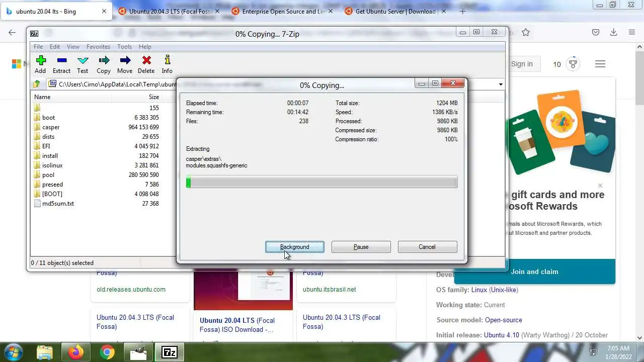Click the up-folder icon beside the address bar

tap(37, 84)
